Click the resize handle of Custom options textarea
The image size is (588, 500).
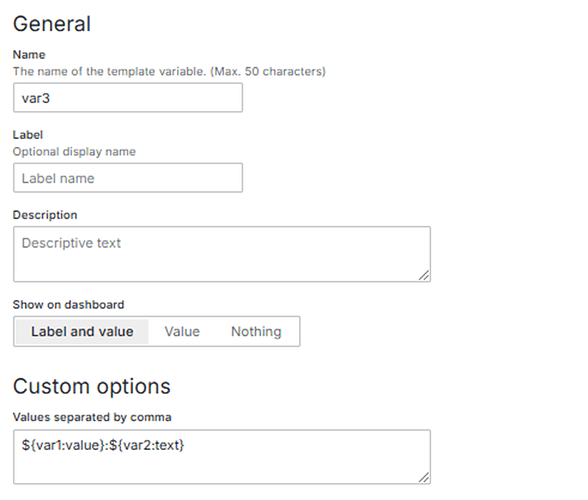pyautogui.click(x=424, y=477)
